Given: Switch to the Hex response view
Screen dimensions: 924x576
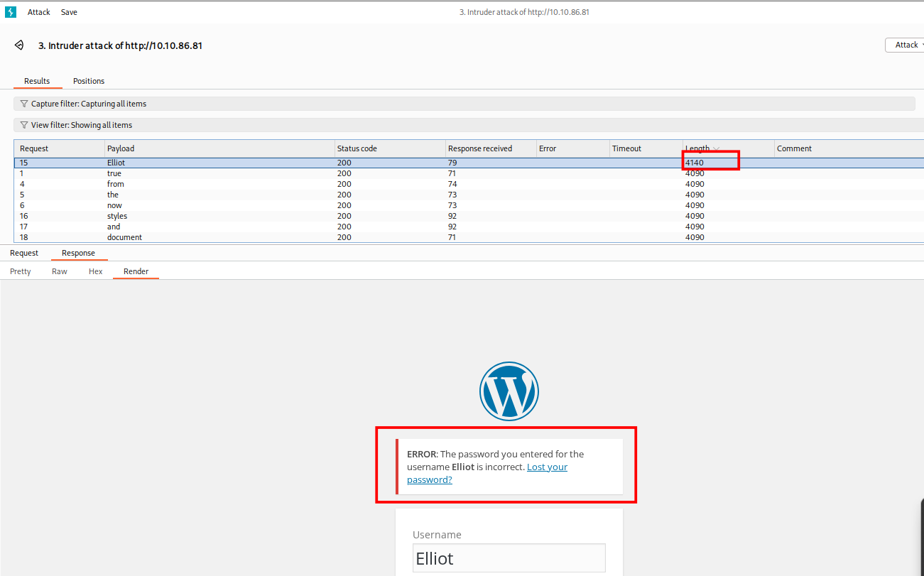Looking at the screenshot, I should pos(95,271).
